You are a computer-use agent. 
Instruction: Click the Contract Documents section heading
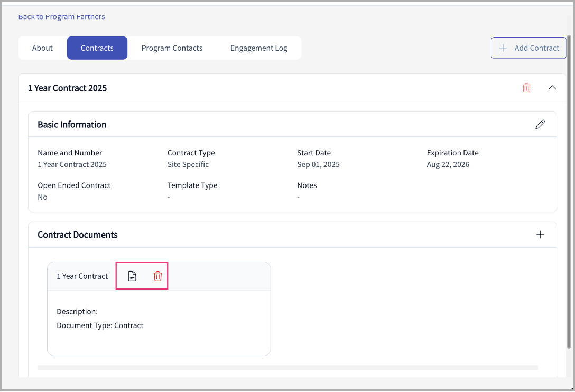click(x=78, y=235)
